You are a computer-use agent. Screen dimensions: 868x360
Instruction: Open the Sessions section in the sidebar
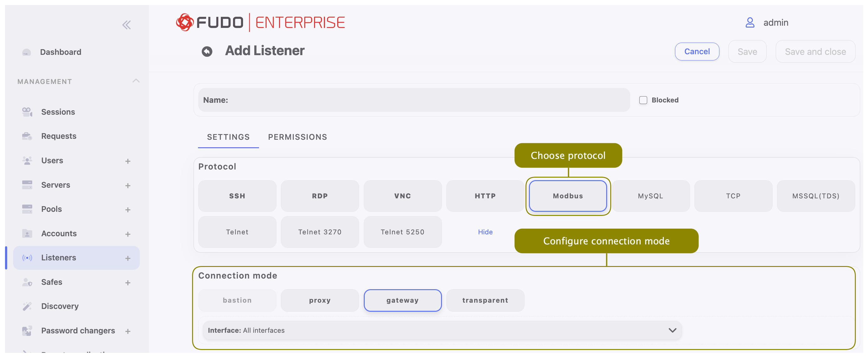pos(58,112)
